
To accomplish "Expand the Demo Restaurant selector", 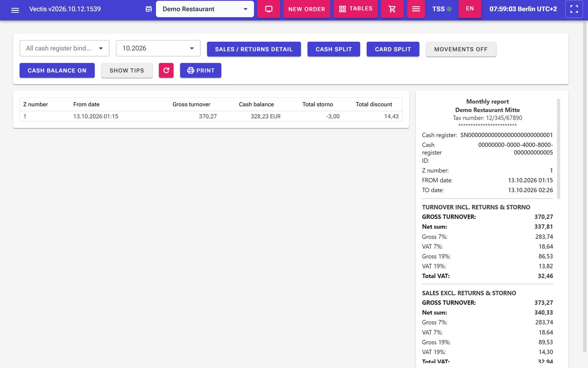I will pyautogui.click(x=205, y=9).
